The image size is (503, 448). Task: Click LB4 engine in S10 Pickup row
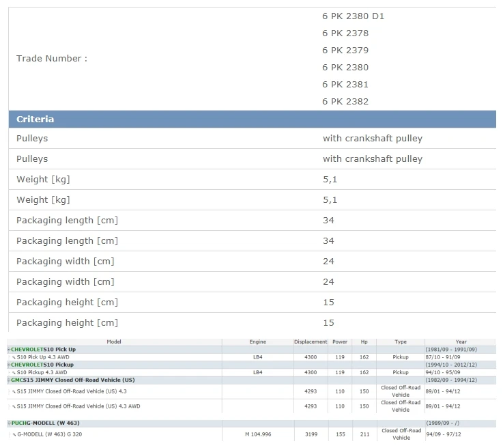point(258,373)
